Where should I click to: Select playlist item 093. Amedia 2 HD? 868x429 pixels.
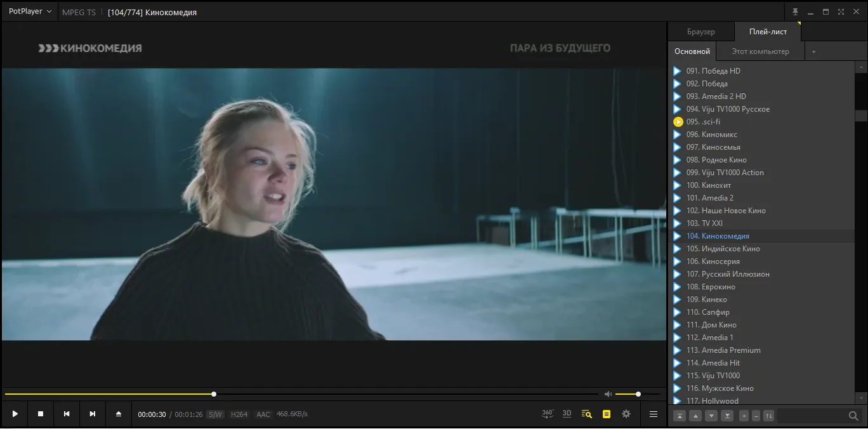(x=762, y=96)
